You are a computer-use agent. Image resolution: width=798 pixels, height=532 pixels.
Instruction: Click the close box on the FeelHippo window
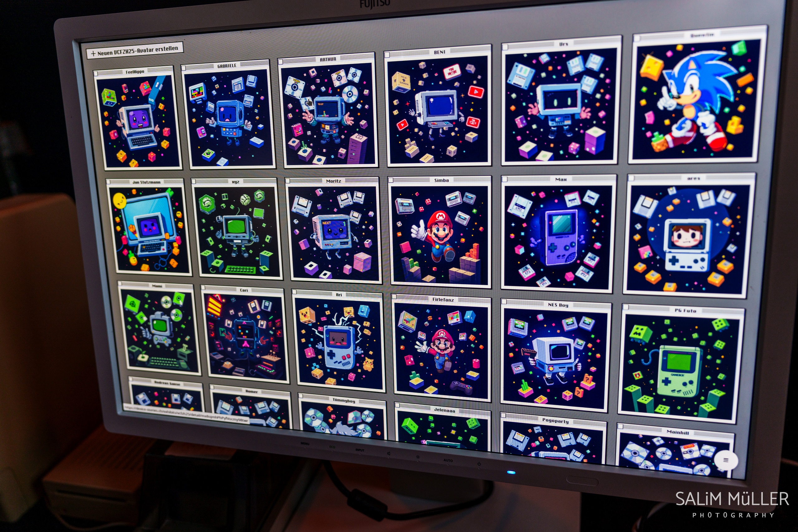96,73
